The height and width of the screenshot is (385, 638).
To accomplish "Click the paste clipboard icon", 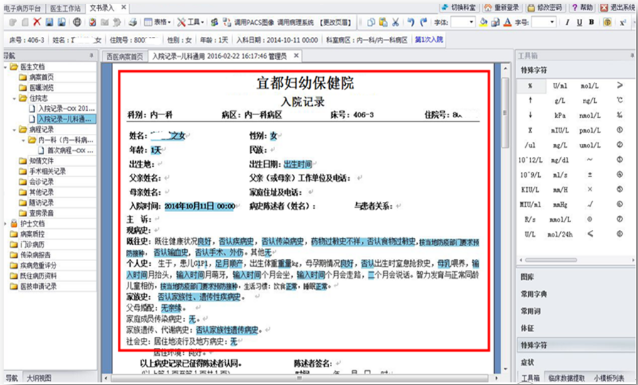I will tap(383, 22).
